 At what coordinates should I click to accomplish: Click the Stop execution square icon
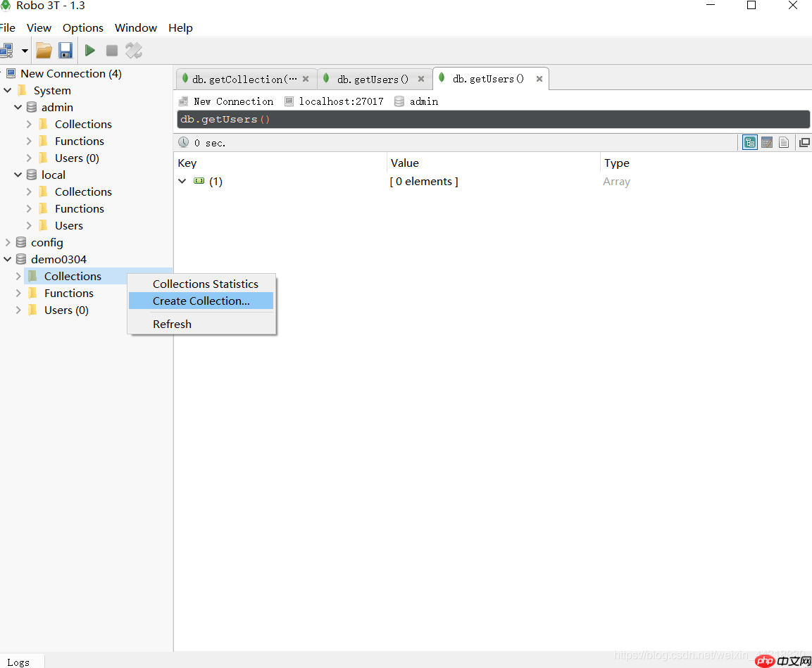pyautogui.click(x=111, y=51)
